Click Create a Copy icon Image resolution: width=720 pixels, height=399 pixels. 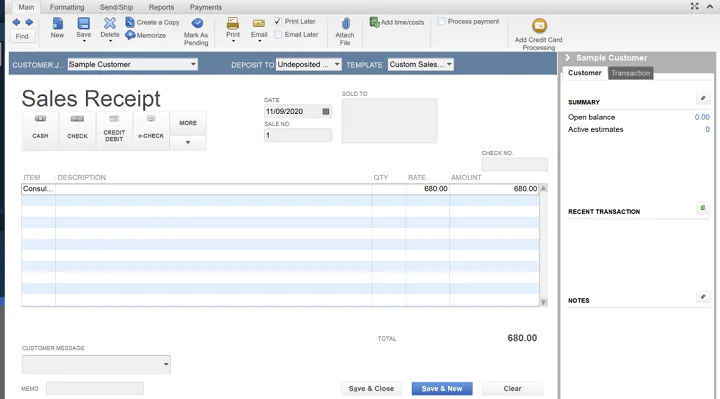tap(130, 22)
